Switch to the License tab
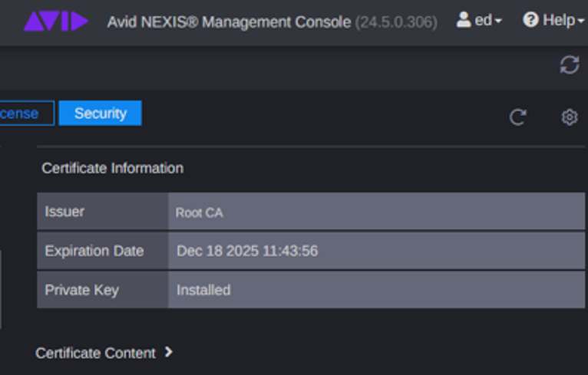This screenshot has height=375, width=588. click(27, 113)
